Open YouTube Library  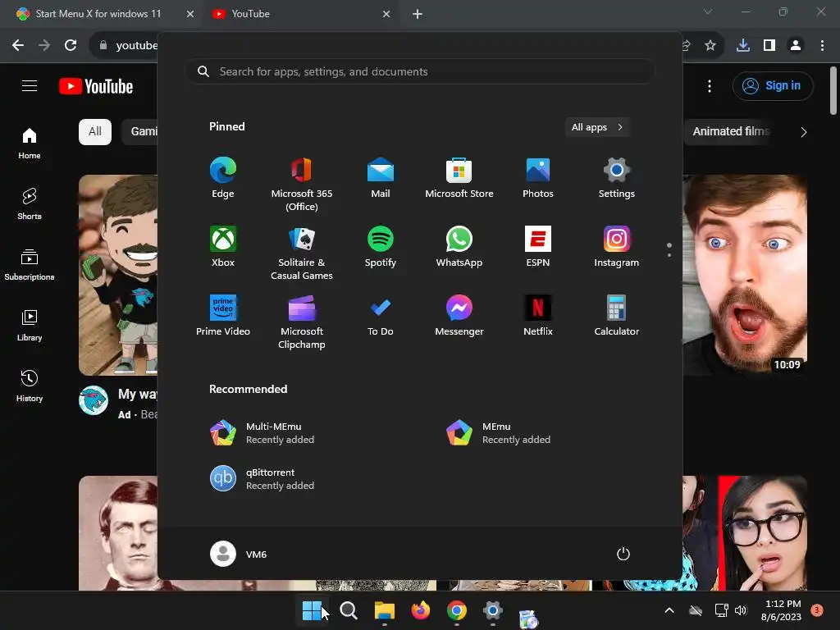click(30, 326)
